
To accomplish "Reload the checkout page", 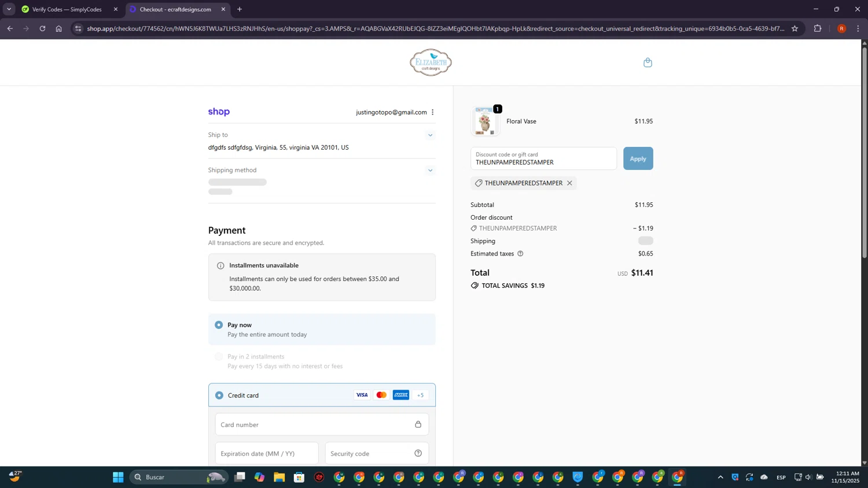I will point(42,28).
